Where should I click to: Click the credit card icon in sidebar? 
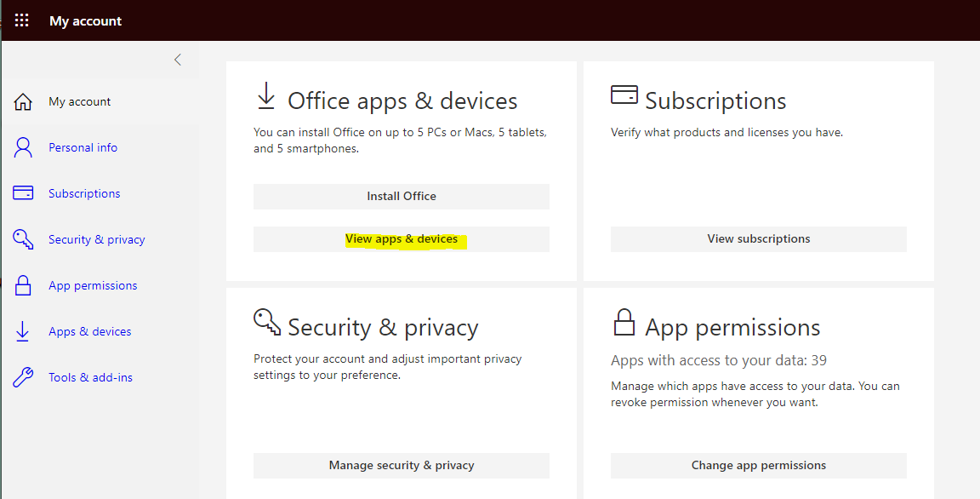click(23, 192)
